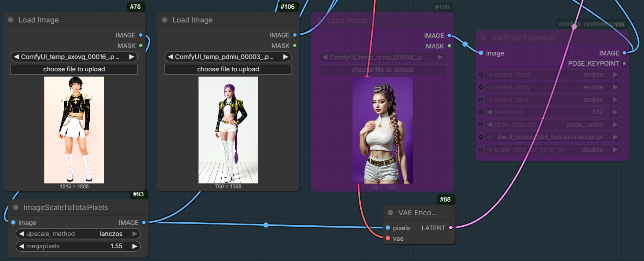Collapse the Load Image node #78 via its title dot
Screen dimensions: 644x261
[x=11, y=20]
